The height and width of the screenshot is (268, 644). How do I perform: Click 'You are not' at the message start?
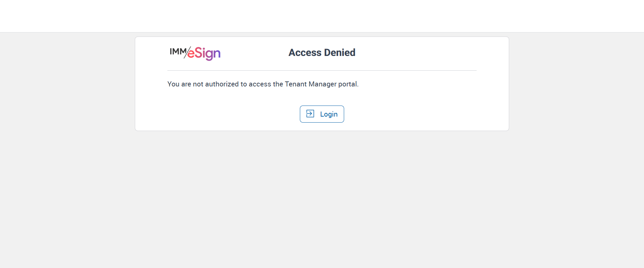(x=185, y=84)
